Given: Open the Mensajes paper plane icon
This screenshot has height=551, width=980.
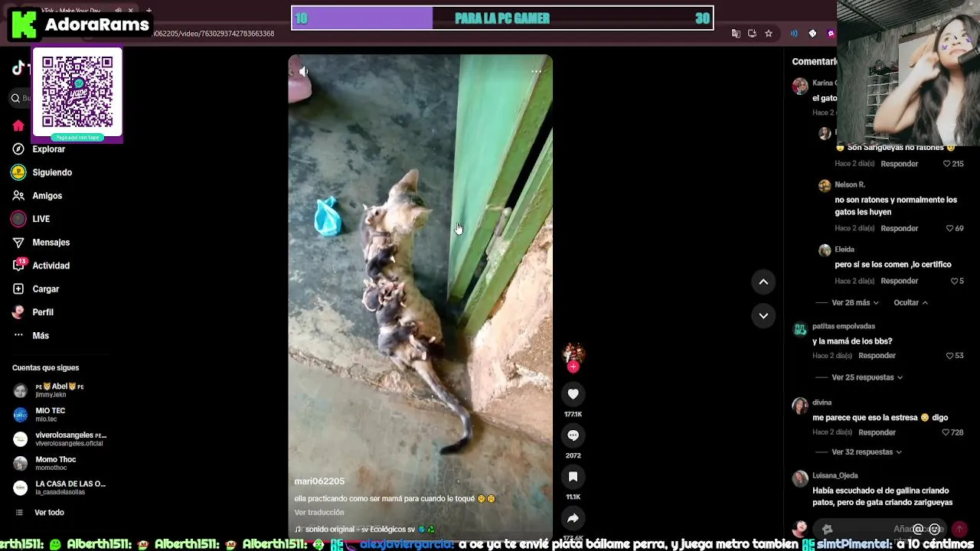Looking at the screenshot, I should (18, 243).
